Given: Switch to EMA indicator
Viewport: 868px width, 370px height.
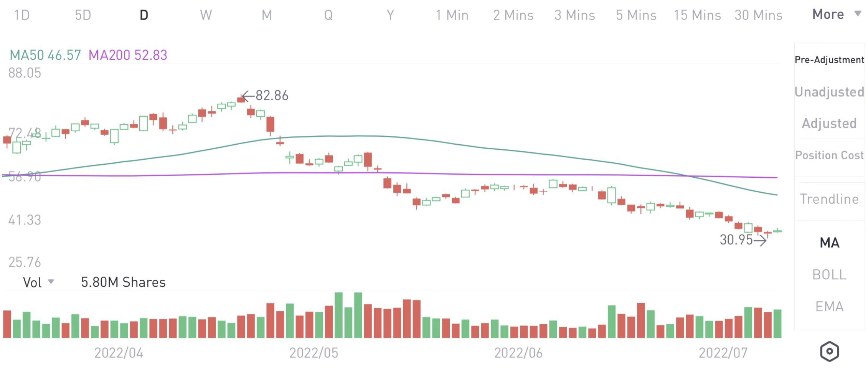Looking at the screenshot, I should pos(829,306).
